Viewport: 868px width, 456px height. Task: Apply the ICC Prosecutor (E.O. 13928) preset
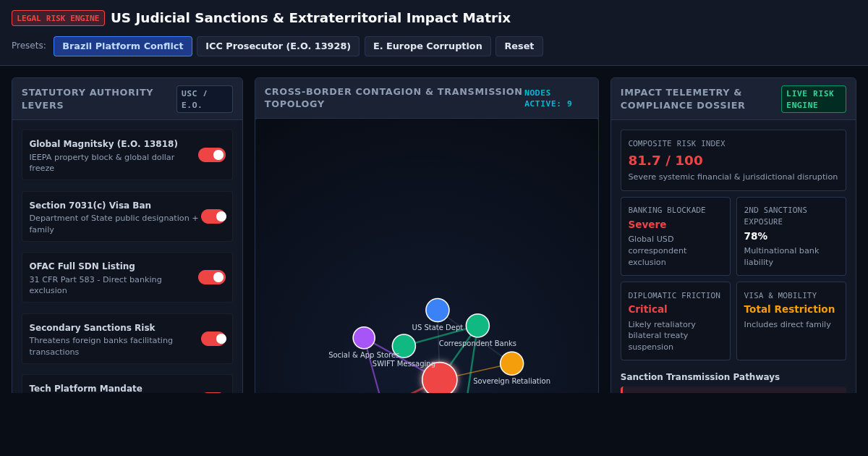(x=278, y=46)
